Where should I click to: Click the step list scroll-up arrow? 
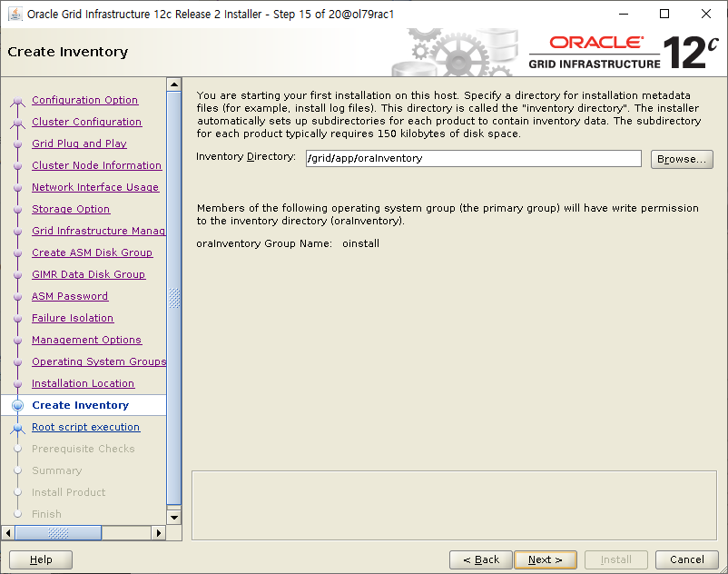[x=174, y=84]
